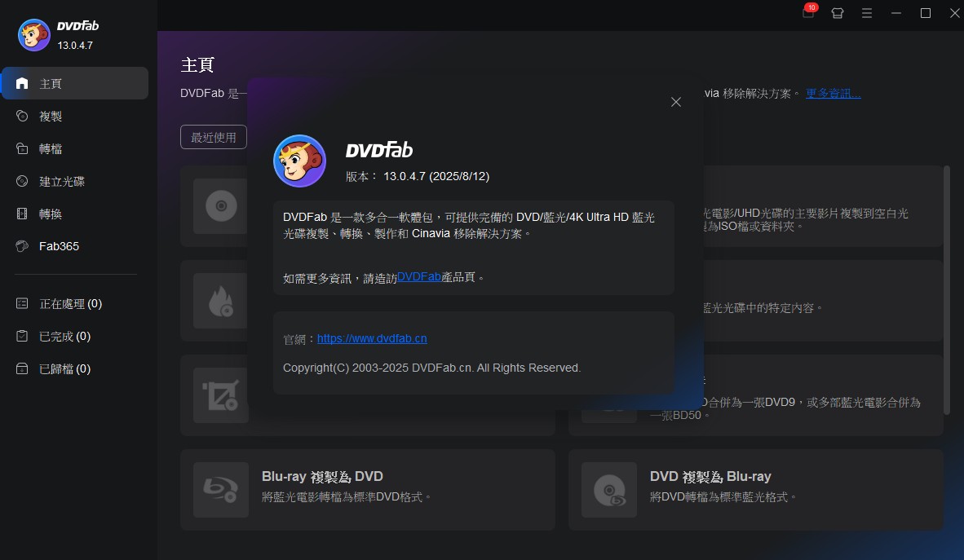Close the DVDFab about dialog

tap(675, 102)
